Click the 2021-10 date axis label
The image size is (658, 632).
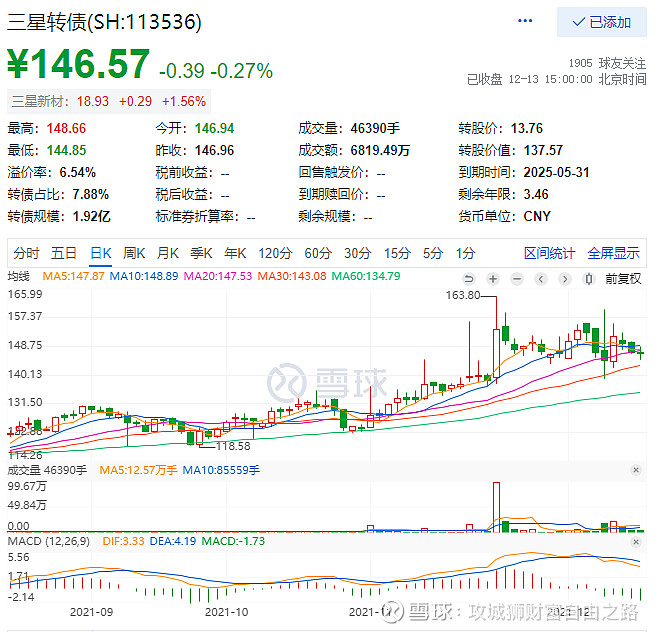[x=226, y=612]
